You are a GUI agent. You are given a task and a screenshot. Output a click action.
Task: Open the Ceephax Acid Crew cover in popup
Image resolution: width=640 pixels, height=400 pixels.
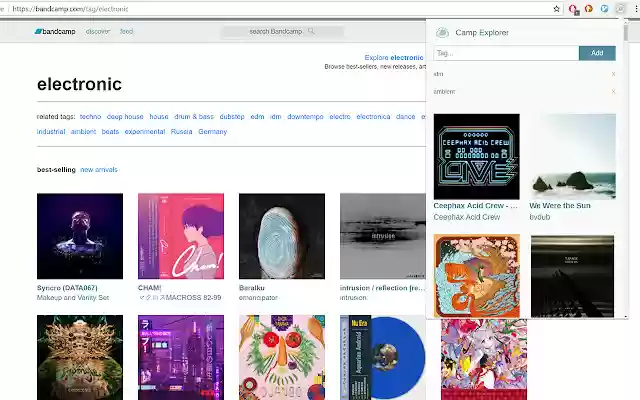[476, 157]
